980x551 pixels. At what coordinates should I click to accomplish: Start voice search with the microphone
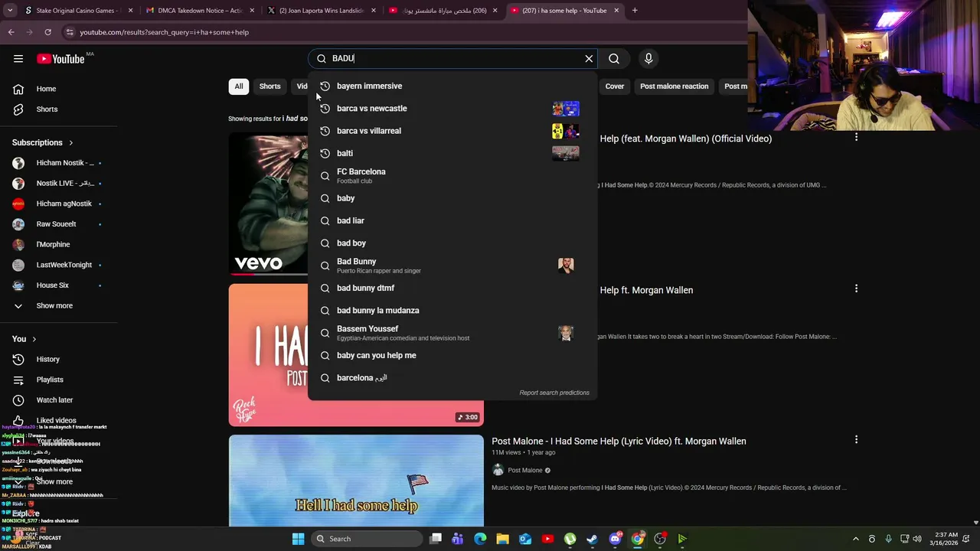click(648, 58)
